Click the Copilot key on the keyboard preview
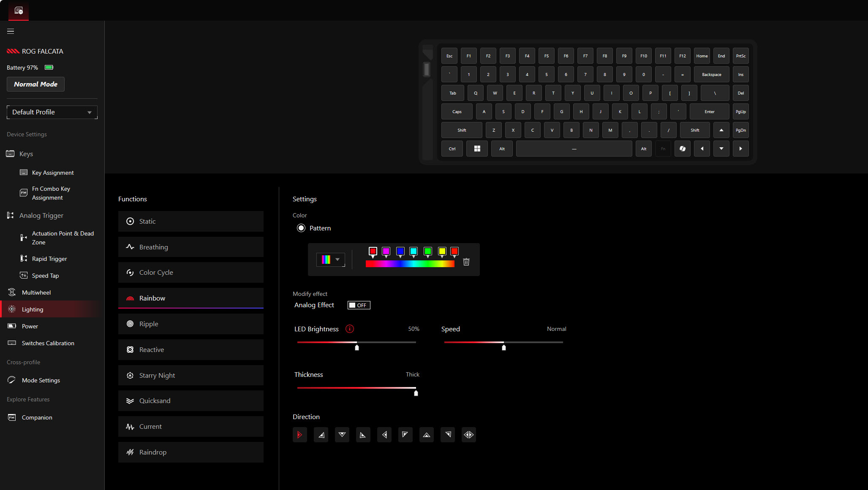 coord(683,149)
